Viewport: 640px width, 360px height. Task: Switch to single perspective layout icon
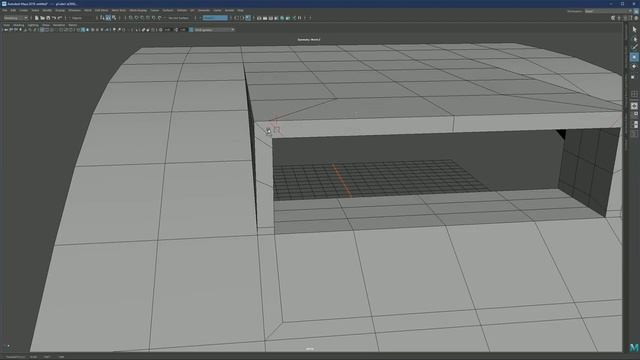[x=634, y=105]
